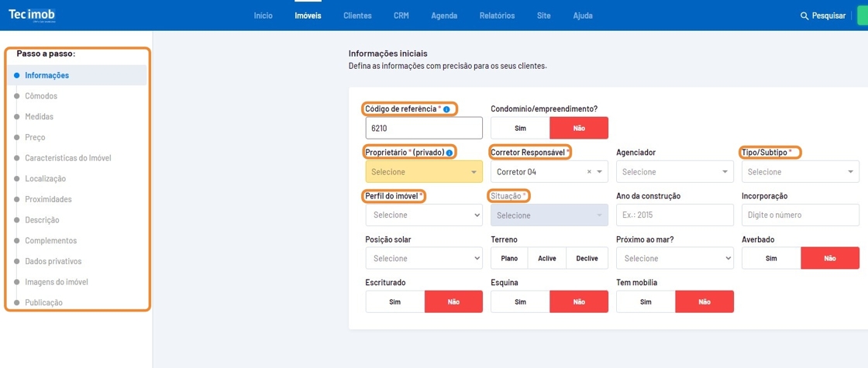This screenshot has height=368, width=868.
Task: Open the Posição solar dropdown
Action: click(x=423, y=258)
